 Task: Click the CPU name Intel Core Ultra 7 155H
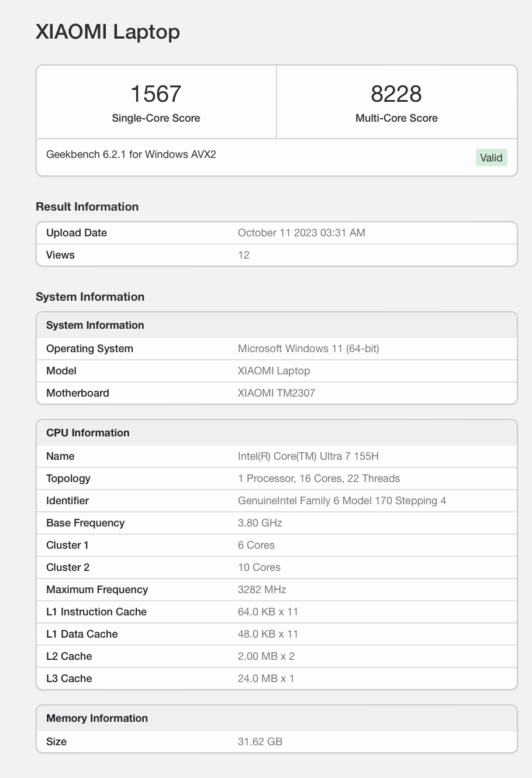pyautogui.click(x=308, y=456)
